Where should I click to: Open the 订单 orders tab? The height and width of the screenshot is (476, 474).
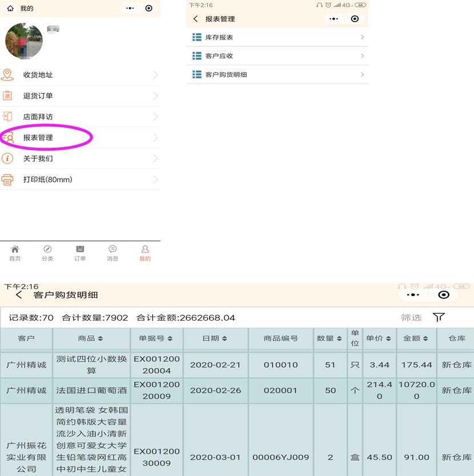[80, 253]
